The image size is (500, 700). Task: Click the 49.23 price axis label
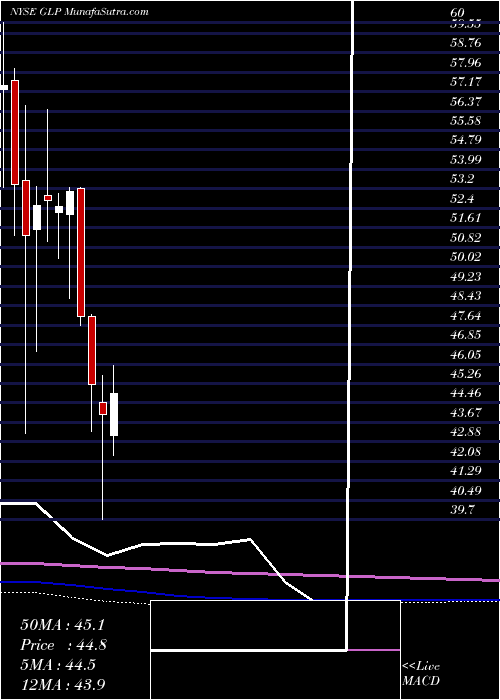(x=465, y=277)
